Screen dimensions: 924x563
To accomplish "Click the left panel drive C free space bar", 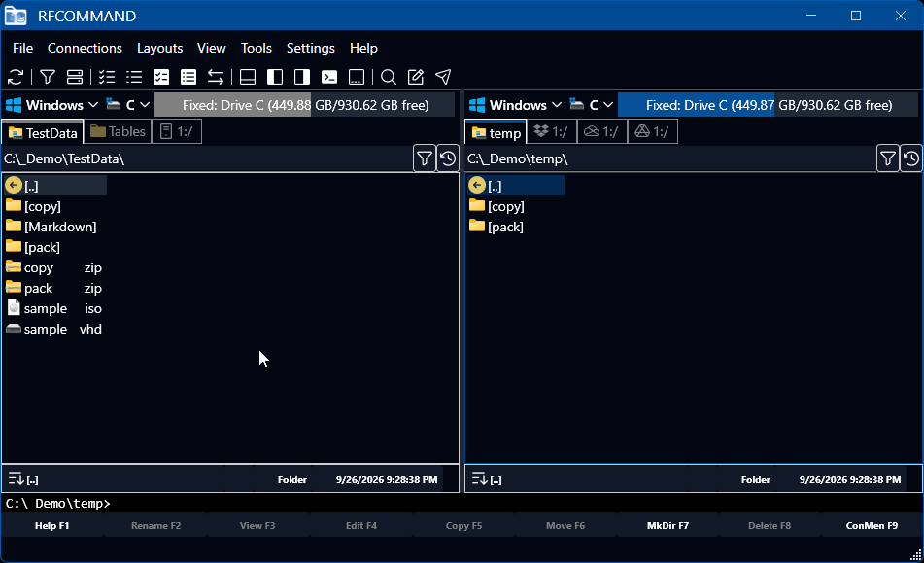I will (x=305, y=105).
